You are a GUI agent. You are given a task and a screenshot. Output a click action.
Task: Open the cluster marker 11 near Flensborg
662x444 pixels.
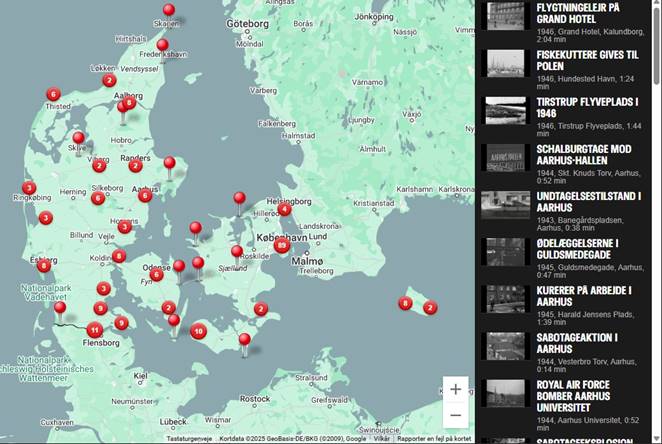point(95,330)
